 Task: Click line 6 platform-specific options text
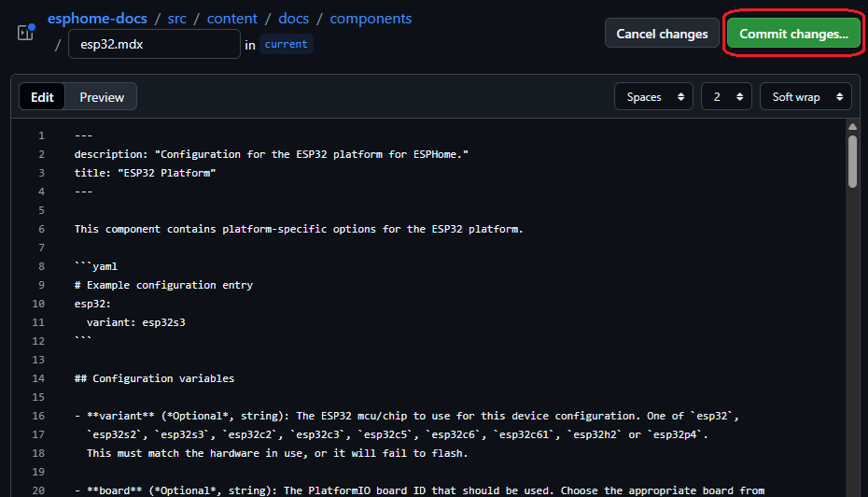point(299,229)
